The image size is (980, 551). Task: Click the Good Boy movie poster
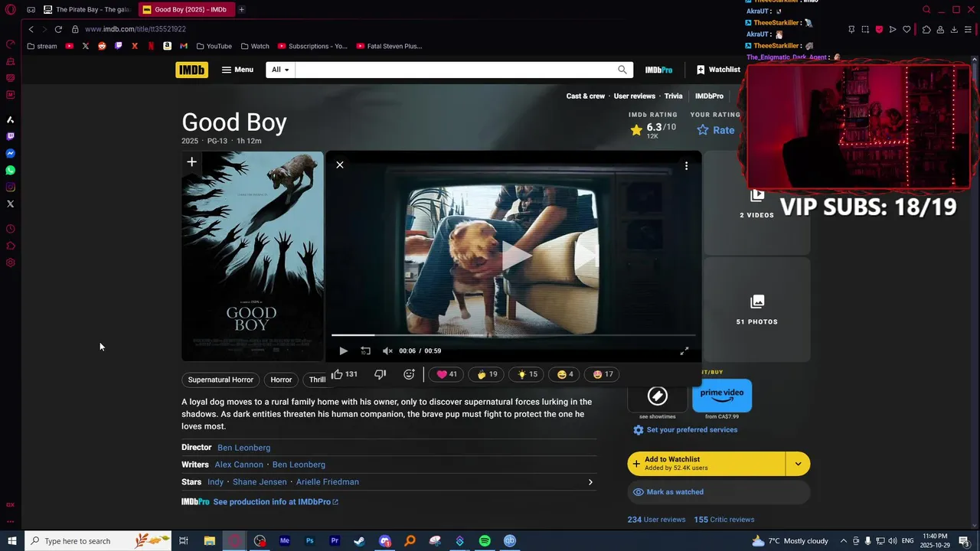pos(253,256)
